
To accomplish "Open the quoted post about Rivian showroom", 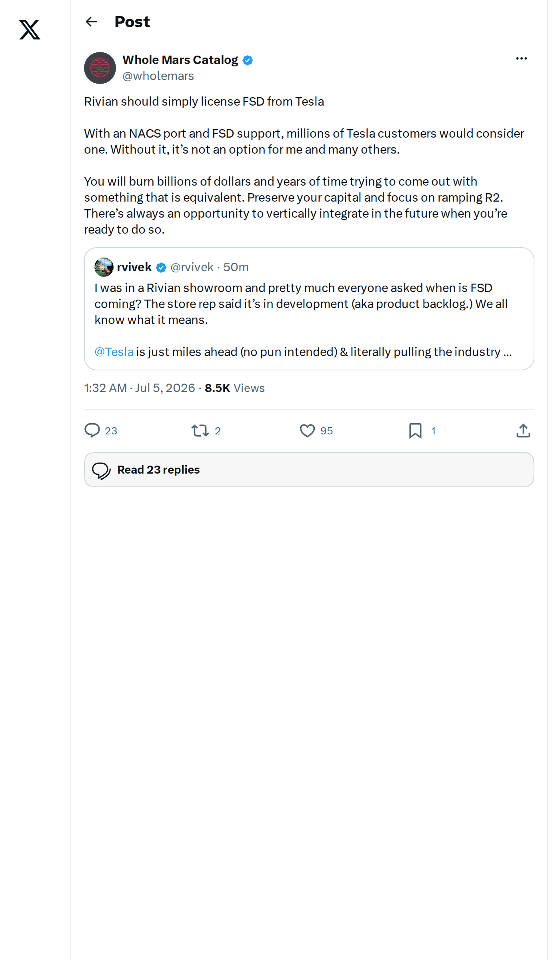I will (x=309, y=309).
